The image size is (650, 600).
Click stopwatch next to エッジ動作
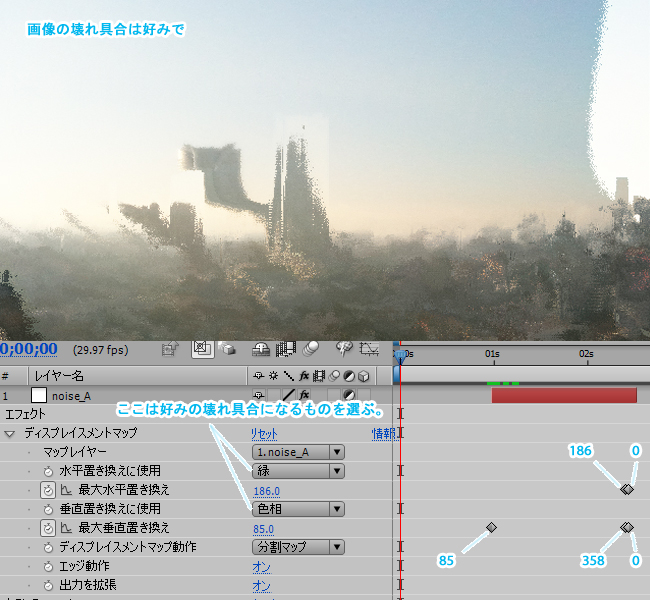[x=47, y=565]
